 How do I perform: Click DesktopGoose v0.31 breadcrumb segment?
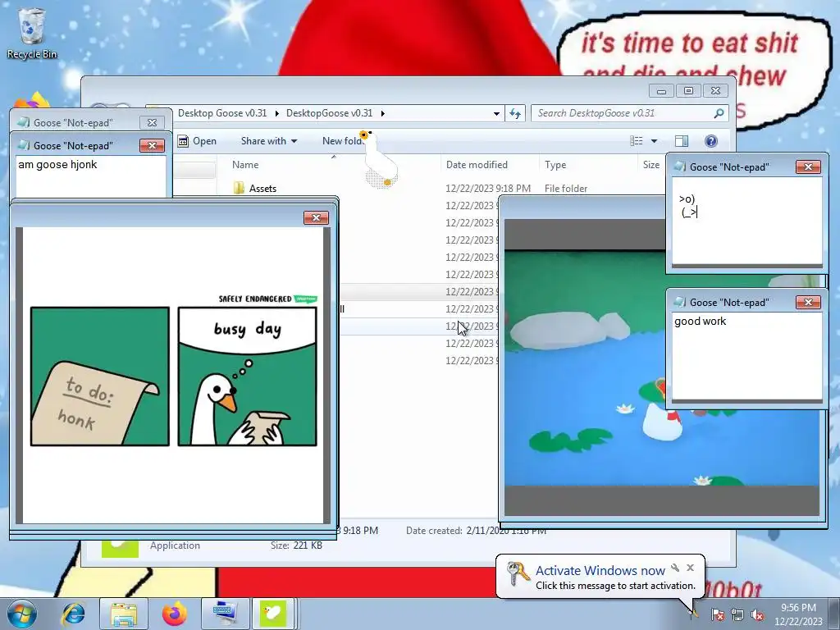coord(329,113)
